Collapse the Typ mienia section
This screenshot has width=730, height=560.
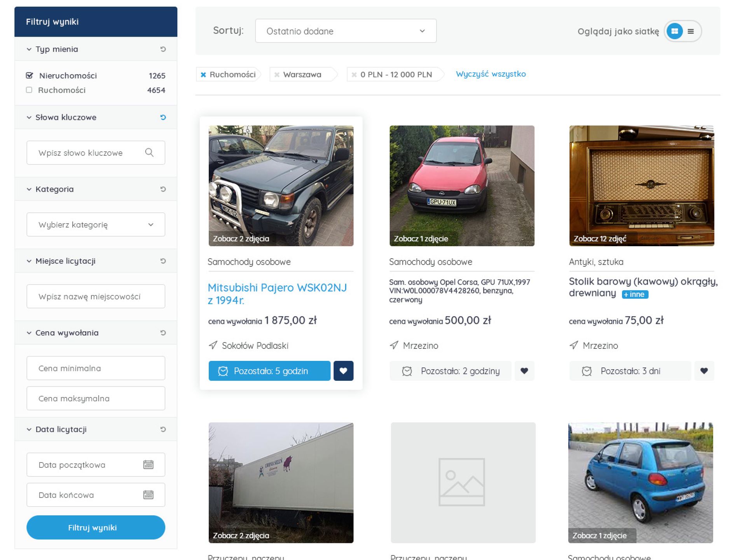click(x=29, y=49)
